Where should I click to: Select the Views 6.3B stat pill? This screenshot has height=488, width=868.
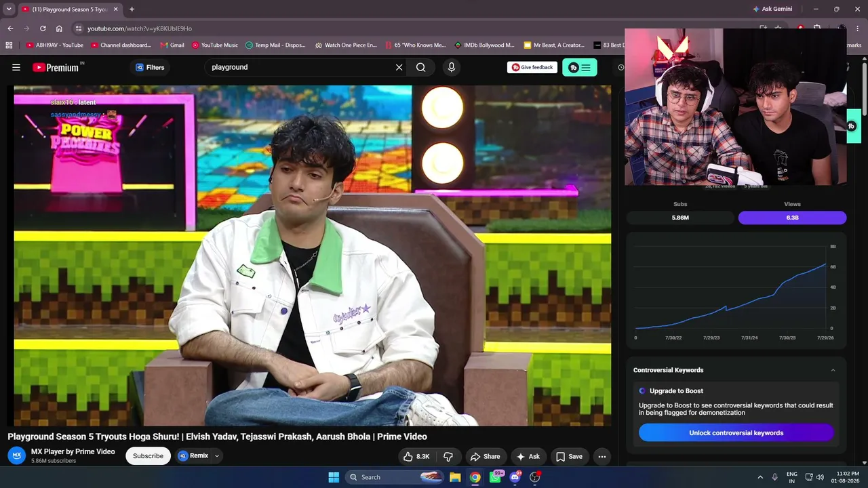[792, 218]
